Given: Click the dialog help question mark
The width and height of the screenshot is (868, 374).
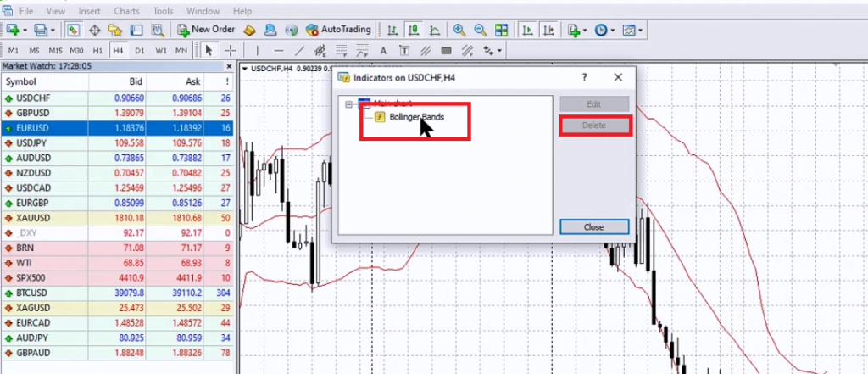Looking at the screenshot, I should click(x=585, y=77).
